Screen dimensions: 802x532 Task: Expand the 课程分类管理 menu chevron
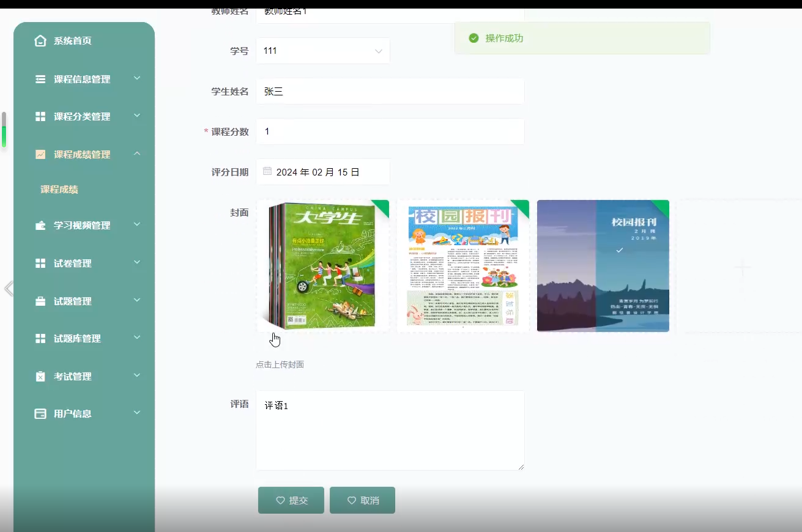(x=137, y=116)
